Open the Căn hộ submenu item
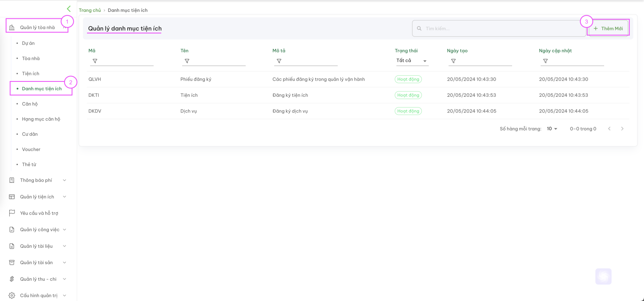Image resolution: width=644 pixels, height=301 pixels. (30, 104)
